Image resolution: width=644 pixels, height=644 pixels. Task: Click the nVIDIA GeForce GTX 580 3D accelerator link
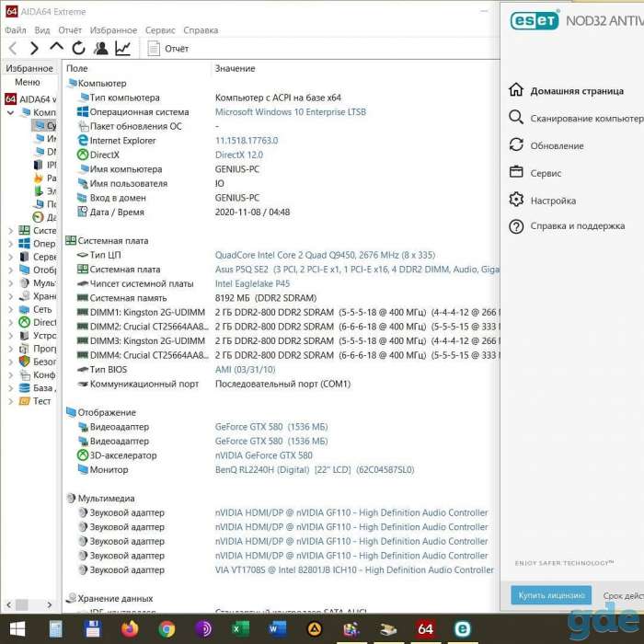[x=264, y=455]
